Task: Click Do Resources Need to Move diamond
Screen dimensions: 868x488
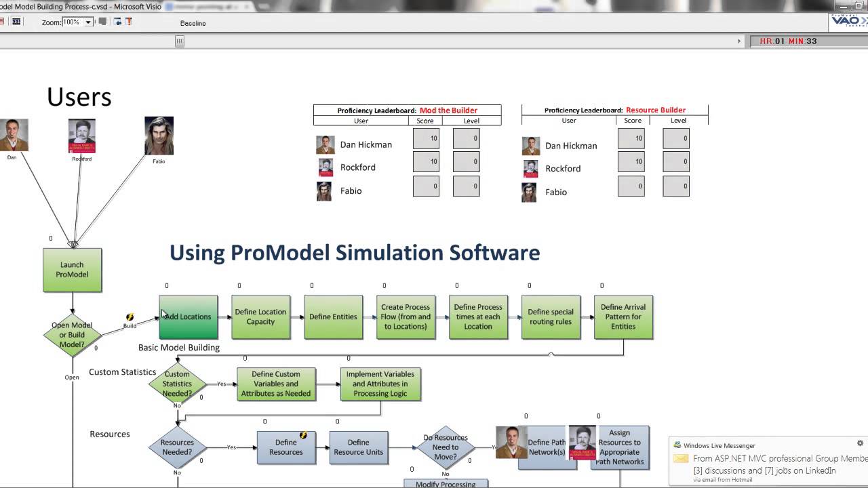Action: [x=446, y=447]
